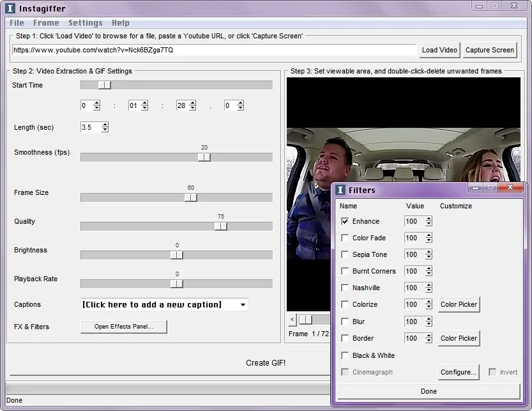The image size is (532, 411).
Task: Open the File menu
Action: (17, 23)
